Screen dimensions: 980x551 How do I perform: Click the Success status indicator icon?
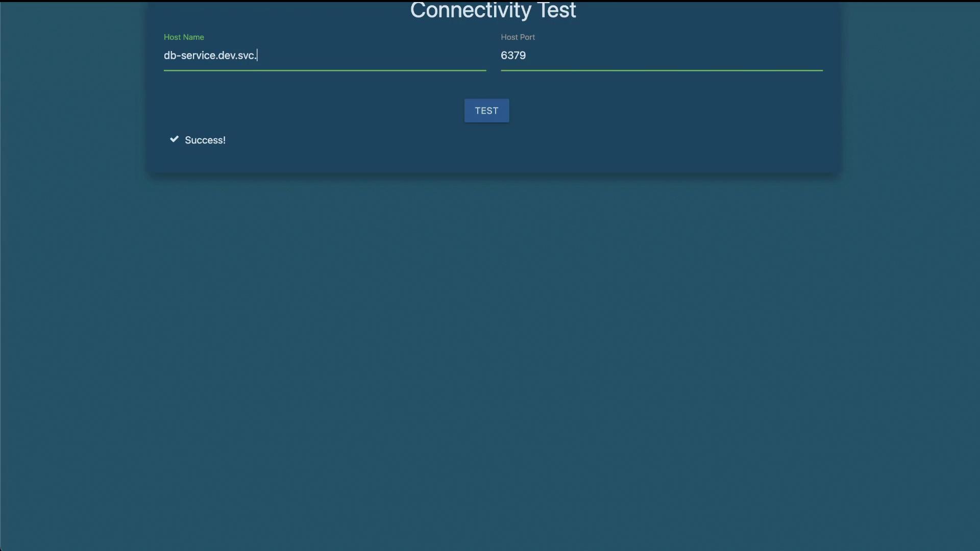(x=174, y=140)
